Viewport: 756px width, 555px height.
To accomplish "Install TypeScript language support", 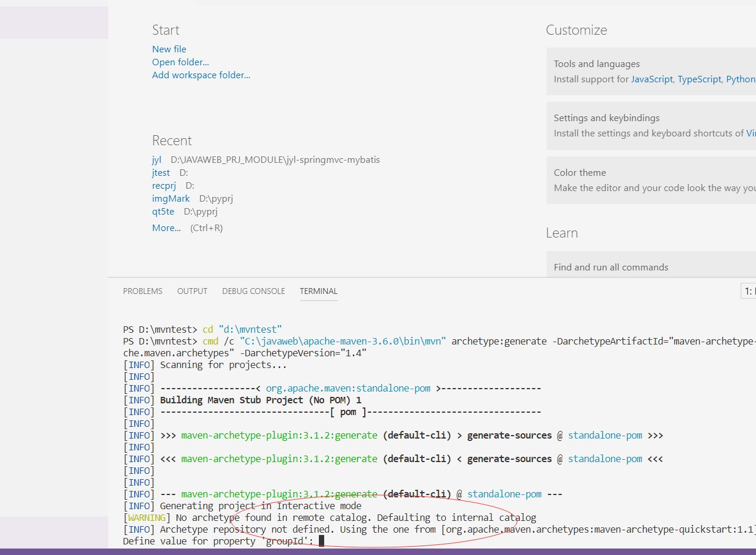I will click(x=700, y=79).
